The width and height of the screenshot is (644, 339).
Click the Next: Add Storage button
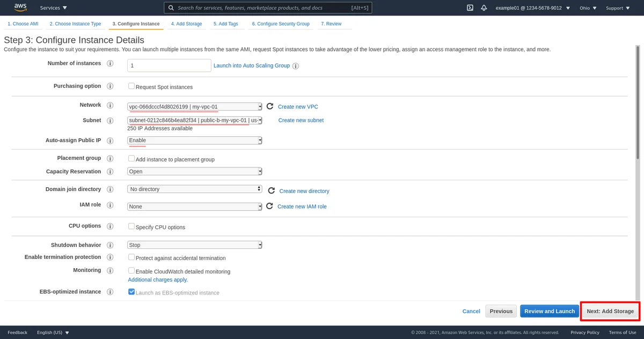click(x=610, y=311)
